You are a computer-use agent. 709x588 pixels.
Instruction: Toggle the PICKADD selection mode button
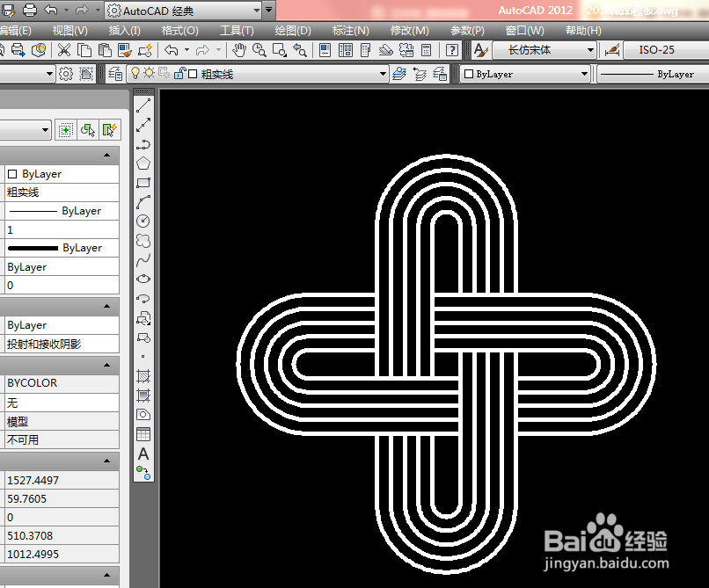point(65,130)
